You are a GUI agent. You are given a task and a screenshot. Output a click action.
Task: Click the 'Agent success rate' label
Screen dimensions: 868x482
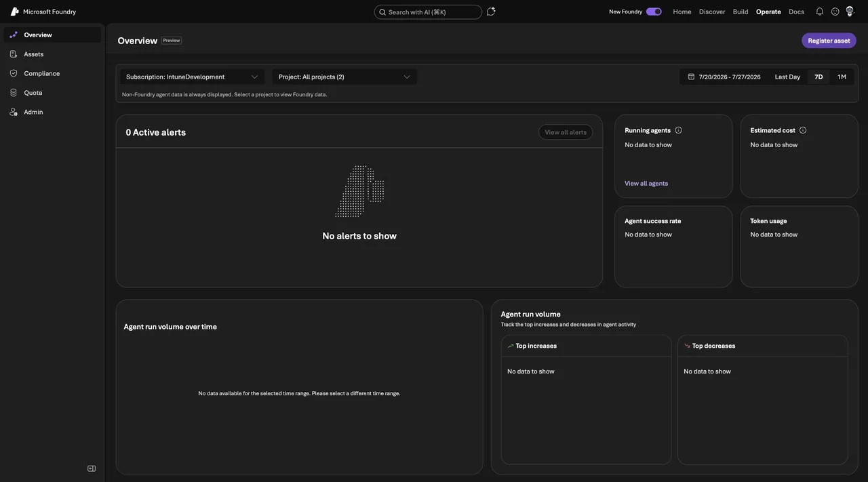coord(653,221)
